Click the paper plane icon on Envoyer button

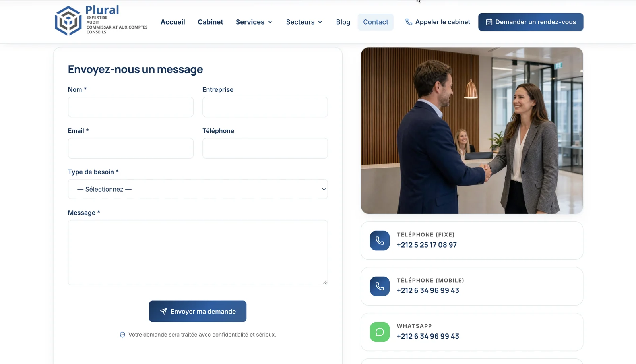[x=163, y=311]
